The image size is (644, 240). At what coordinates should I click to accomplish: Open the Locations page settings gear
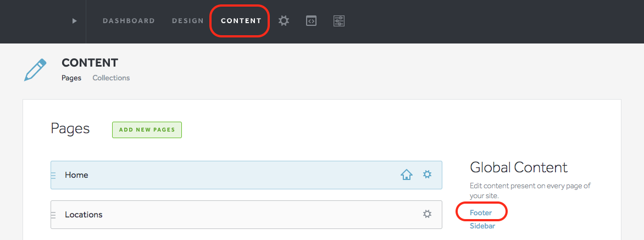tap(427, 214)
